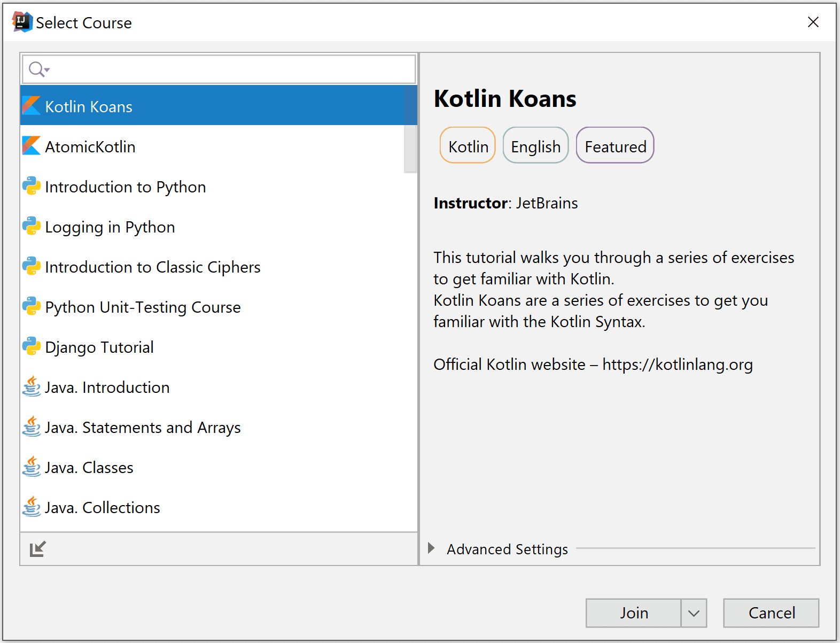The image size is (840, 643).
Task: Open search options magnifier icon
Action: [x=38, y=69]
